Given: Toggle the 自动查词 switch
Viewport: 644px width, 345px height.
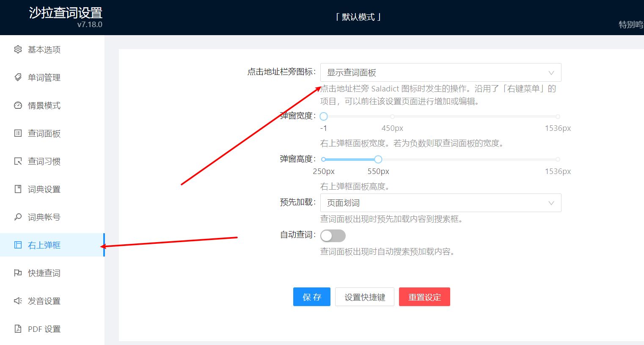Looking at the screenshot, I should coord(333,235).
